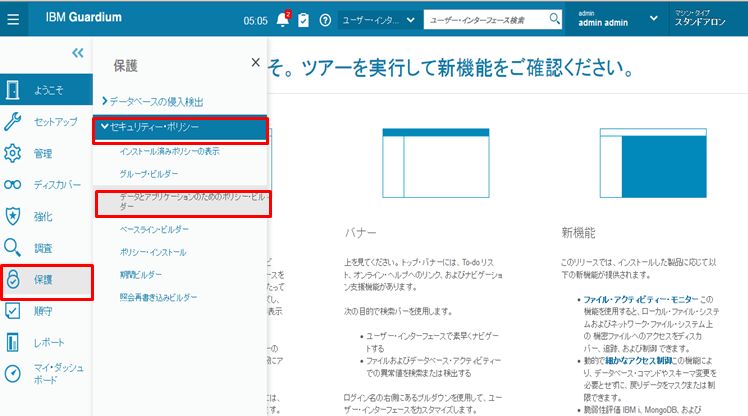Open the hamburger menu in the header
This screenshot has width=748, height=416.
12,19
